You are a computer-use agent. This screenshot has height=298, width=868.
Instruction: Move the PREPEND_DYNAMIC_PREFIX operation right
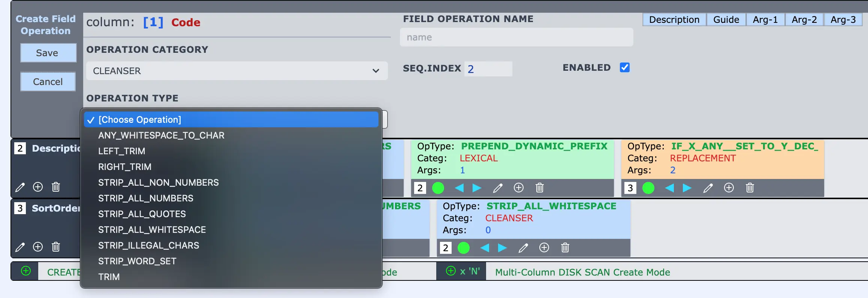click(x=477, y=188)
